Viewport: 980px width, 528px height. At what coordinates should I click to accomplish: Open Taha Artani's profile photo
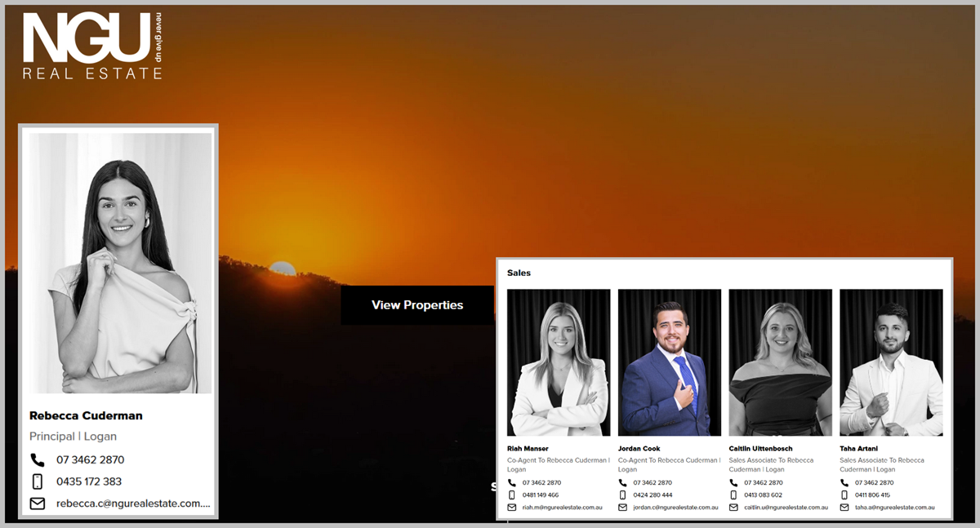(x=891, y=362)
